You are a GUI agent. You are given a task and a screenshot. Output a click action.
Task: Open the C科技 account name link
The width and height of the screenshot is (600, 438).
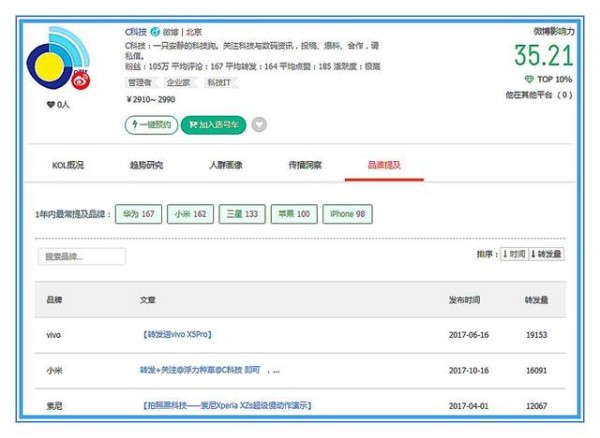click(x=136, y=32)
